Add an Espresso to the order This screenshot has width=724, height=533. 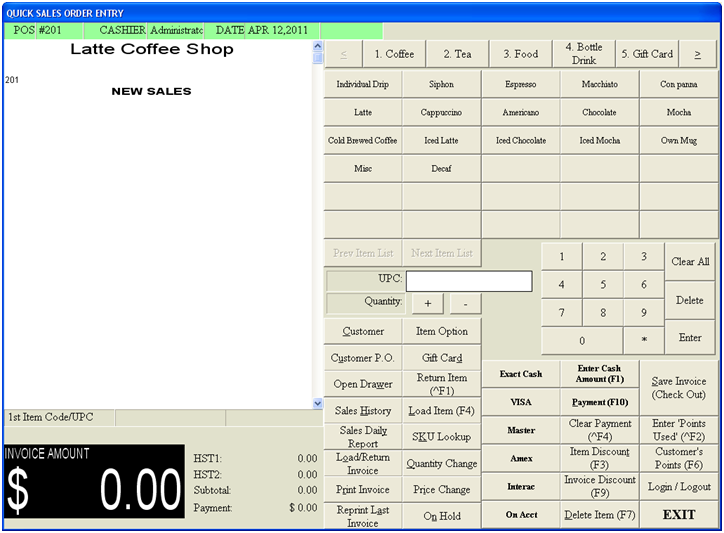point(520,85)
